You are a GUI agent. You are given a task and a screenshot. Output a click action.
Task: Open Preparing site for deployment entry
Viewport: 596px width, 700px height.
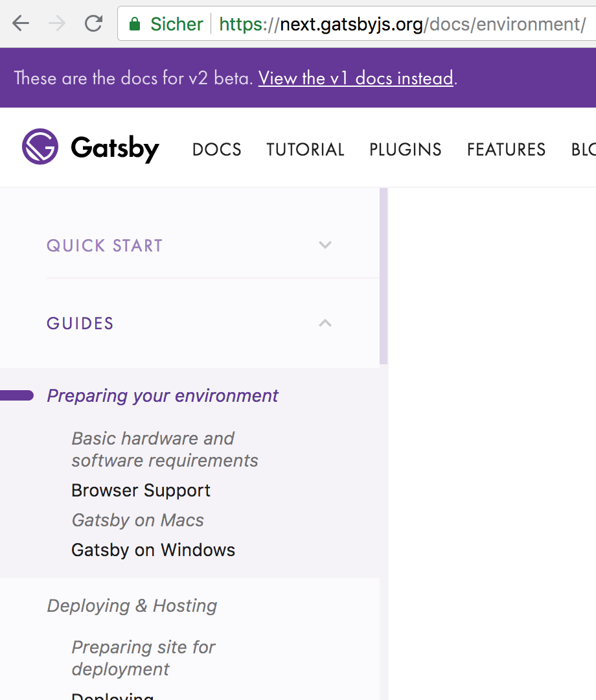click(x=143, y=658)
